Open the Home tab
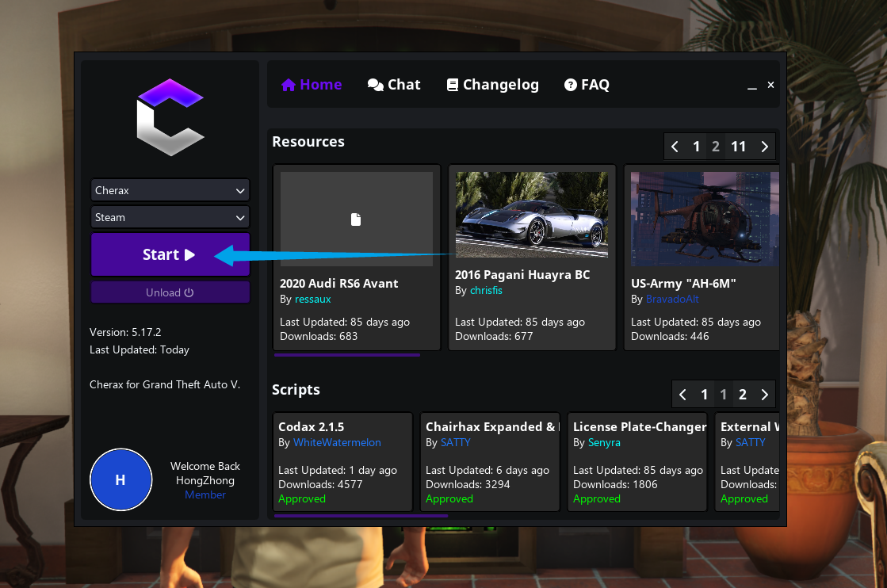This screenshot has width=887, height=588. click(x=312, y=85)
